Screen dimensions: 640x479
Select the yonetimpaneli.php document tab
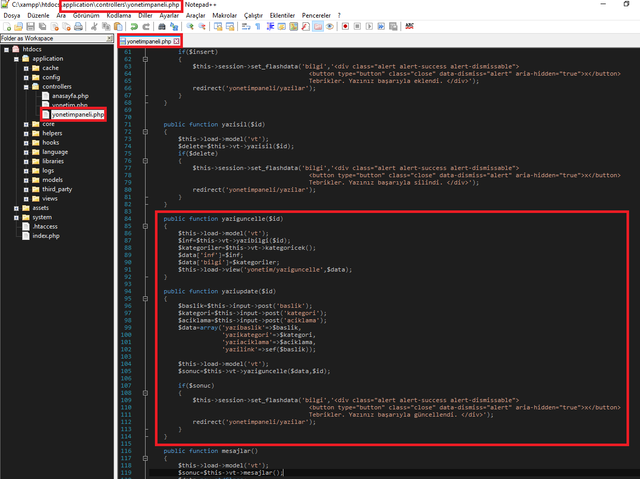tap(149, 41)
